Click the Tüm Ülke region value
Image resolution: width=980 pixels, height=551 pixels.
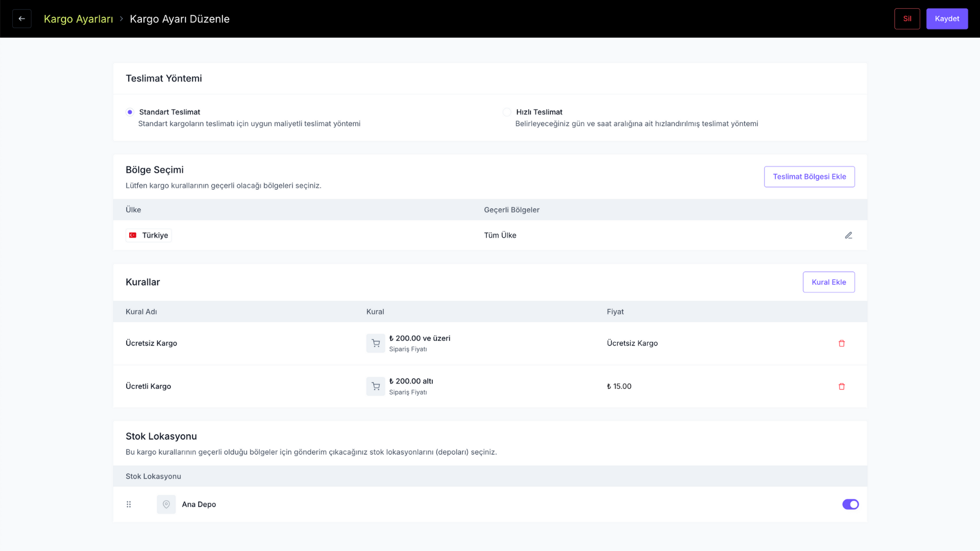click(500, 235)
